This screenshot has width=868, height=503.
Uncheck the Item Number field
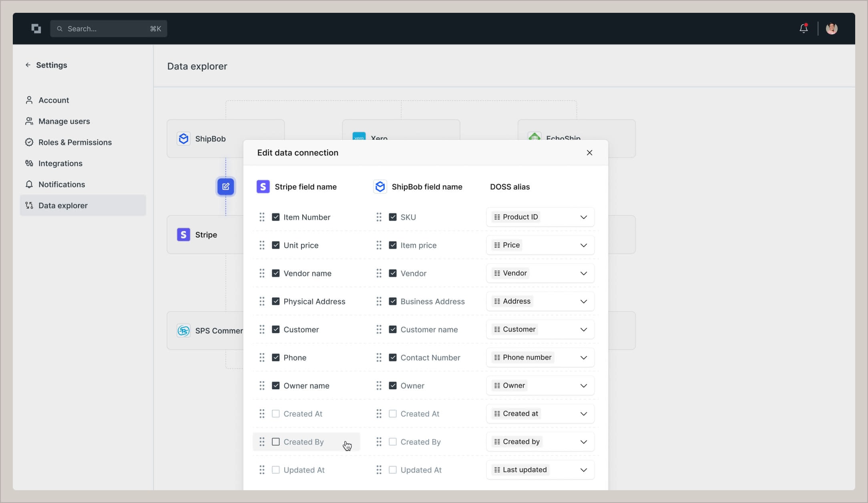276,217
